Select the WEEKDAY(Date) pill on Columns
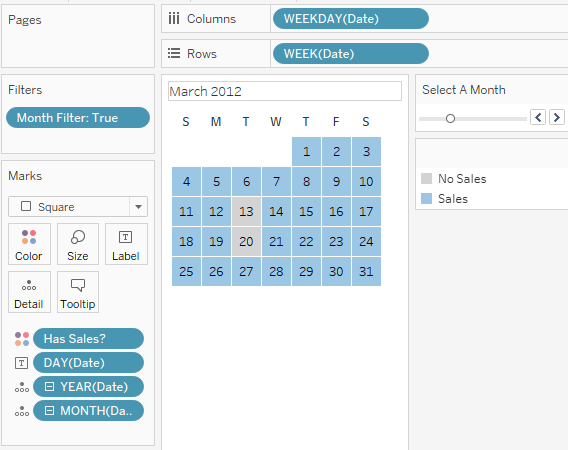568x450 pixels. [351, 18]
